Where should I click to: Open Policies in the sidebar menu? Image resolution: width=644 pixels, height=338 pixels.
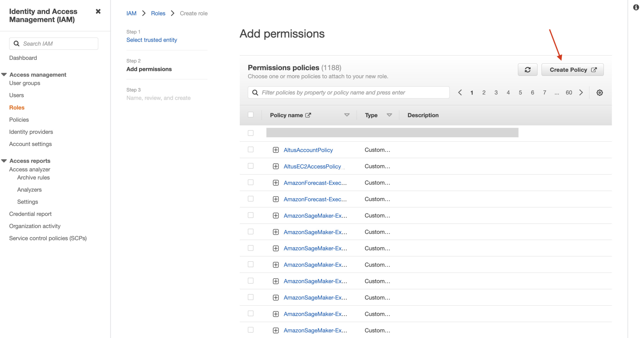pos(19,120)
